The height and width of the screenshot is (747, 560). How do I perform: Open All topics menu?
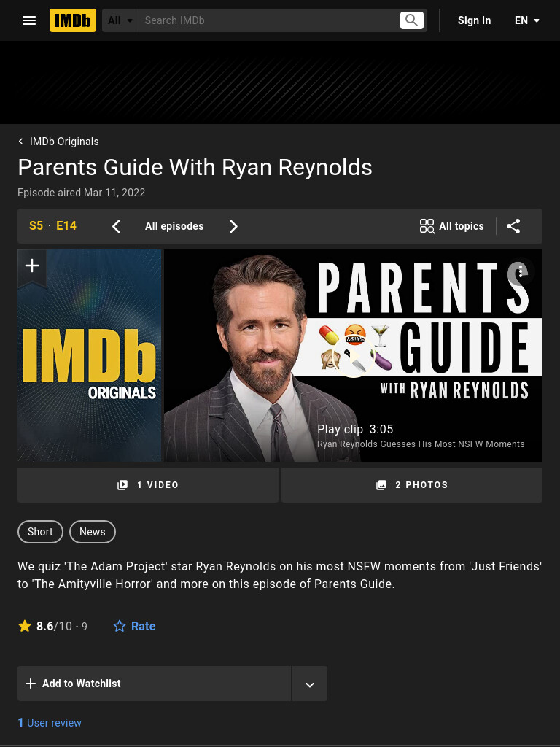(x=452, y=226)
